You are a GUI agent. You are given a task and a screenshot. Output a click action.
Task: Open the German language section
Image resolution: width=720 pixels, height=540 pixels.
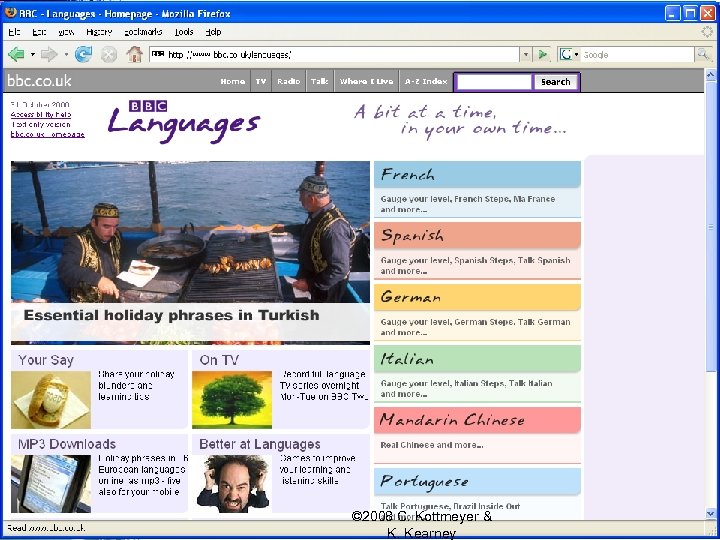click(477, 297)
